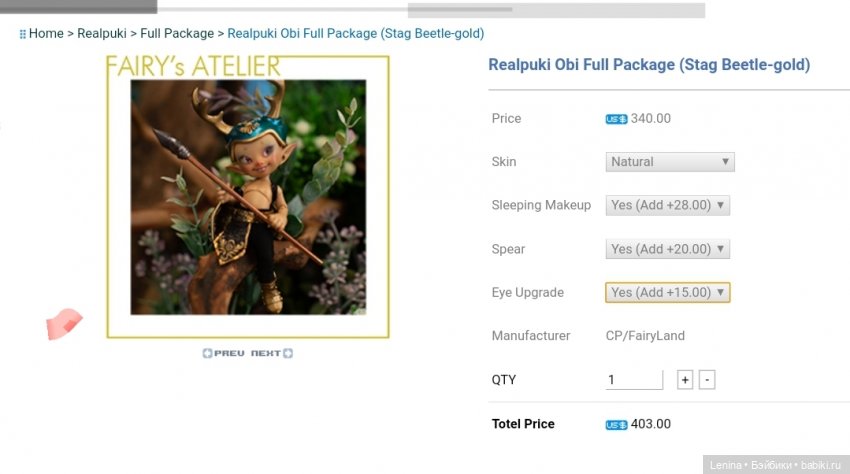Click the previous image arrow icon
Image resolution: width=850 pixels, height=474 pixels.
207,353
